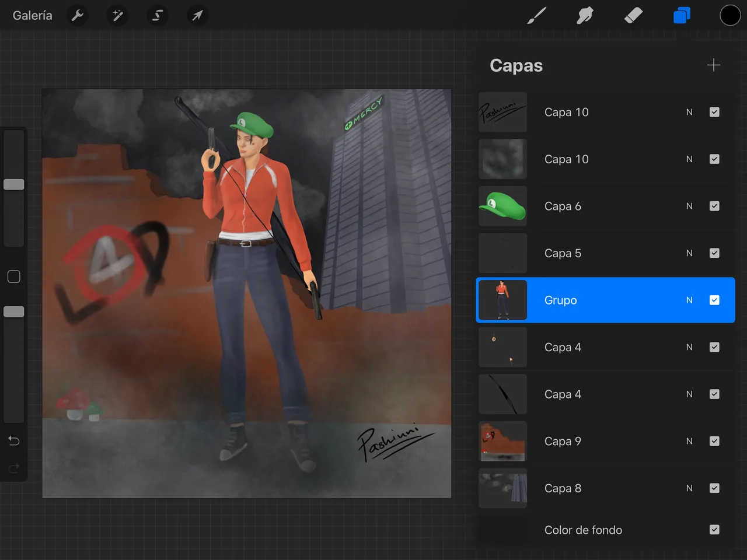Select the Eraser tool
The image size is (747, 560).
(x=633, y=16)
